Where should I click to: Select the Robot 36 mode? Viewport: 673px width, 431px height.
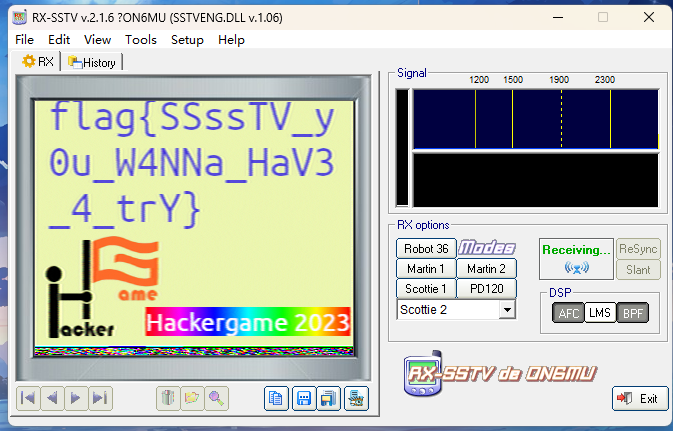tap(426, 249)
